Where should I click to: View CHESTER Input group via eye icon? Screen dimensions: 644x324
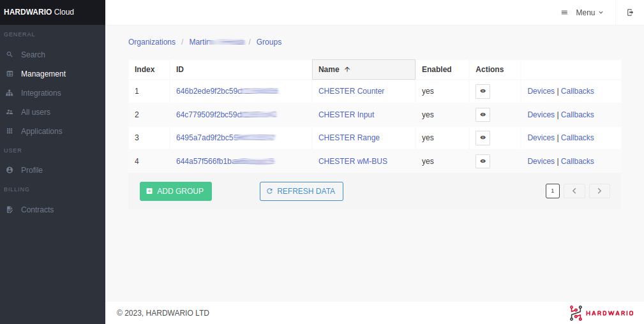483,115
